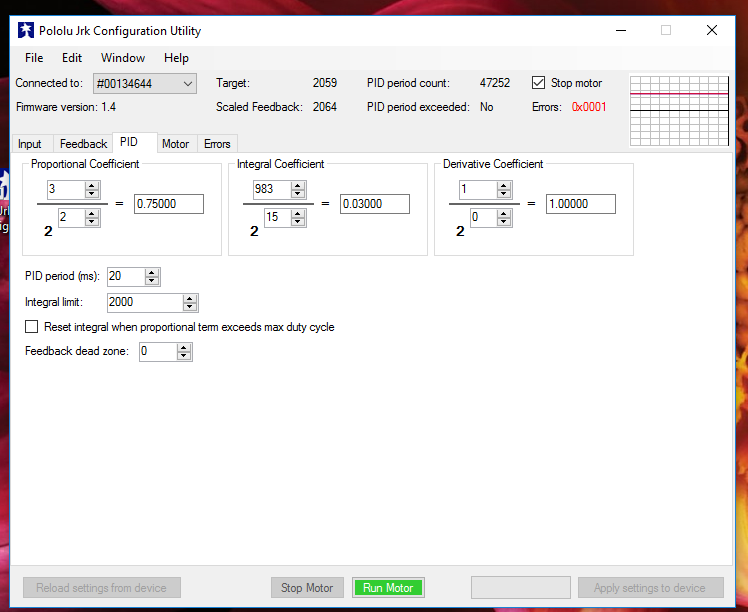
Task: Click Reload settings from device button
Action: tap(102, 588)
